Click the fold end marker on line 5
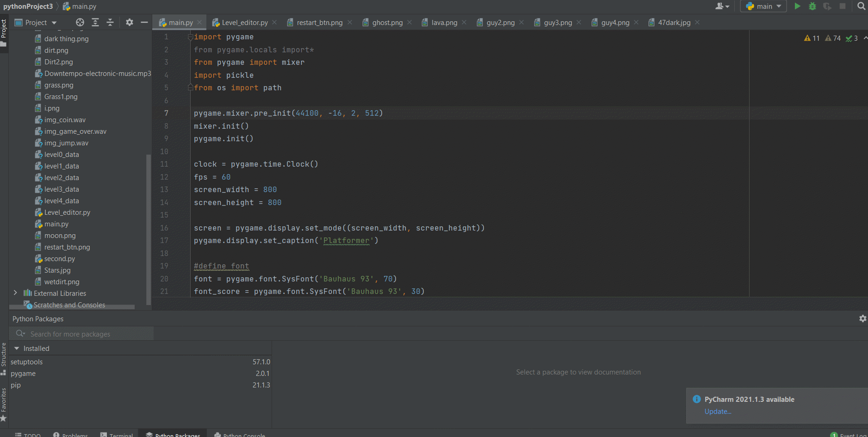 click(x=190, y=87)
